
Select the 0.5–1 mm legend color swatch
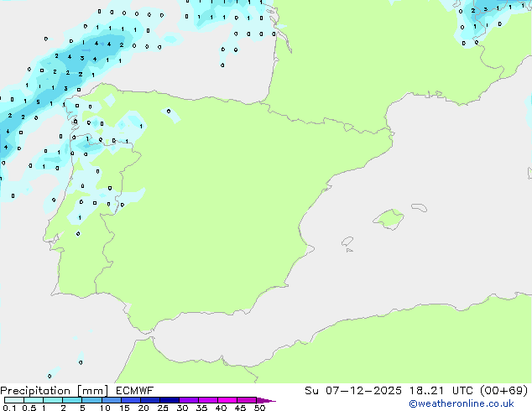click(34, 400)
